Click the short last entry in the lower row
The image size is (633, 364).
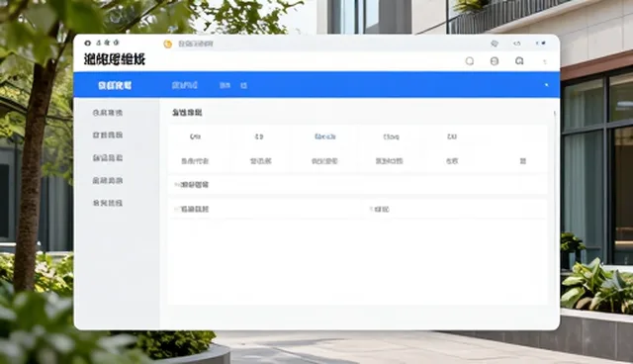[x=523, y=161]
